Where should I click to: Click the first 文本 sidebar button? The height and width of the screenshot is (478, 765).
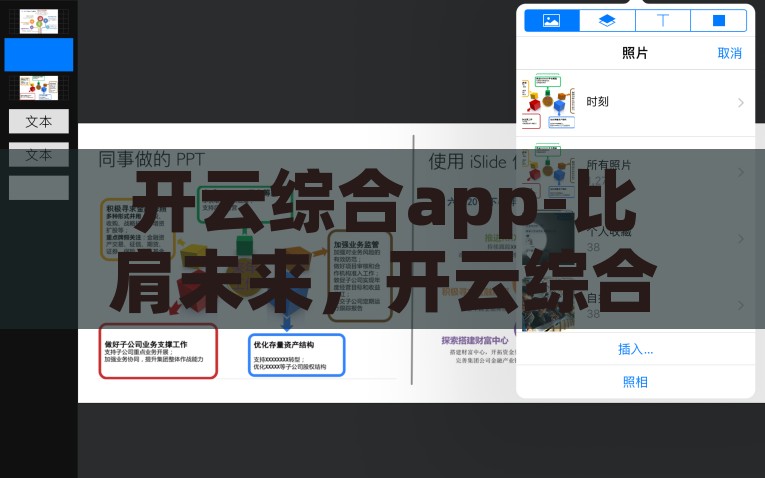tap(39, 121)
